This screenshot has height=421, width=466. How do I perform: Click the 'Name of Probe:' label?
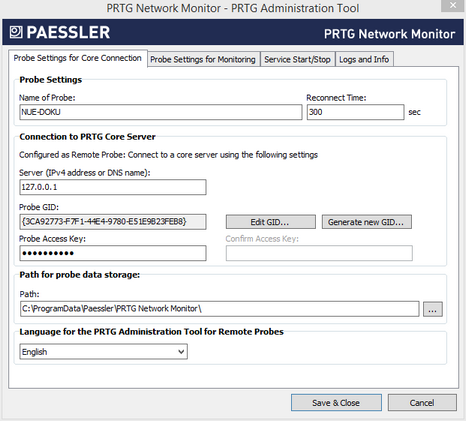(x=47, y=98)
